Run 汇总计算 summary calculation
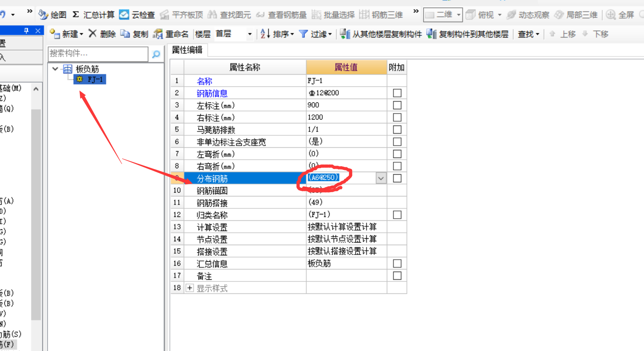The width and height of the screenshot is (644, 351). pos(93,15)
